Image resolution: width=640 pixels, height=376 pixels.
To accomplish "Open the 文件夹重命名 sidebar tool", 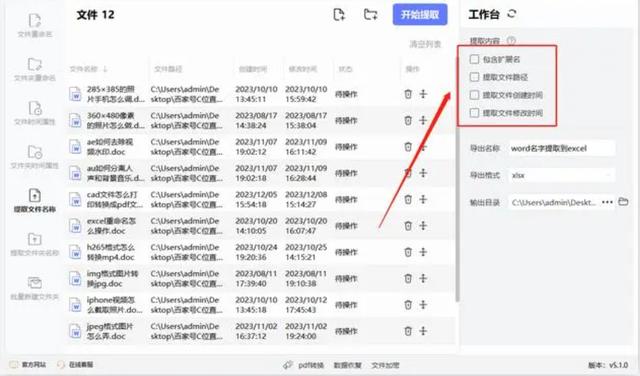I will click(35, 69).
